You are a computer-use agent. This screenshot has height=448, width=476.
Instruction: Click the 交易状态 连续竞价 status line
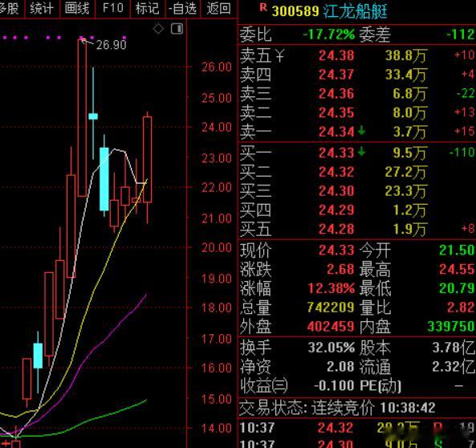click(x=337, y=408)
